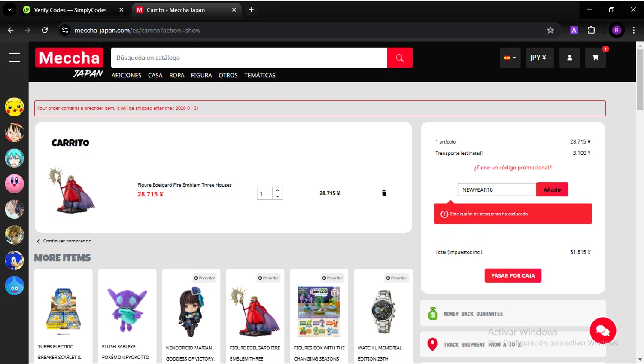Reload the page
The width and height of the screenshot is (644, 364).
pyautogui.click(x=45, y=30)
